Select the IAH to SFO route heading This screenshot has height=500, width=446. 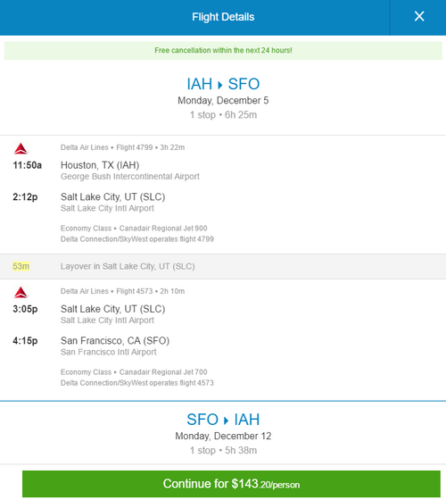point(223,84)
